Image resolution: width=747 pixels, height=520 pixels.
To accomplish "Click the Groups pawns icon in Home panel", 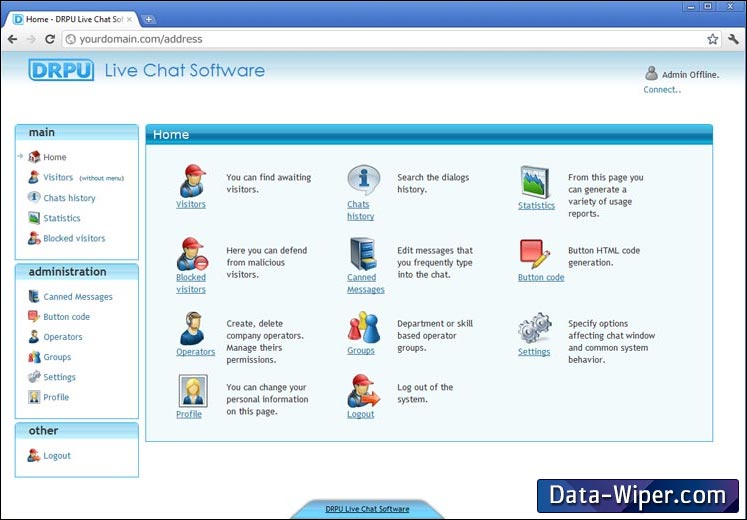I will [363, 327].
